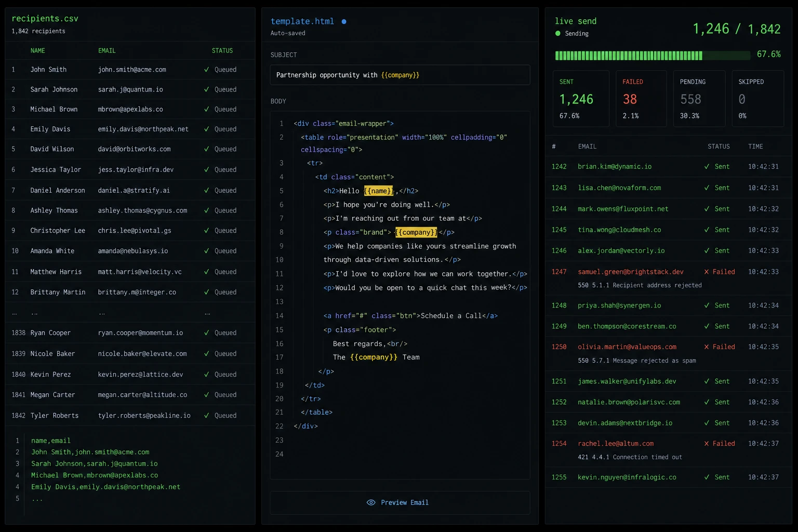Click the sent checkmark for tina.wong@cloudmesh.co
This screenshot has height=532, width=798.
707,230
